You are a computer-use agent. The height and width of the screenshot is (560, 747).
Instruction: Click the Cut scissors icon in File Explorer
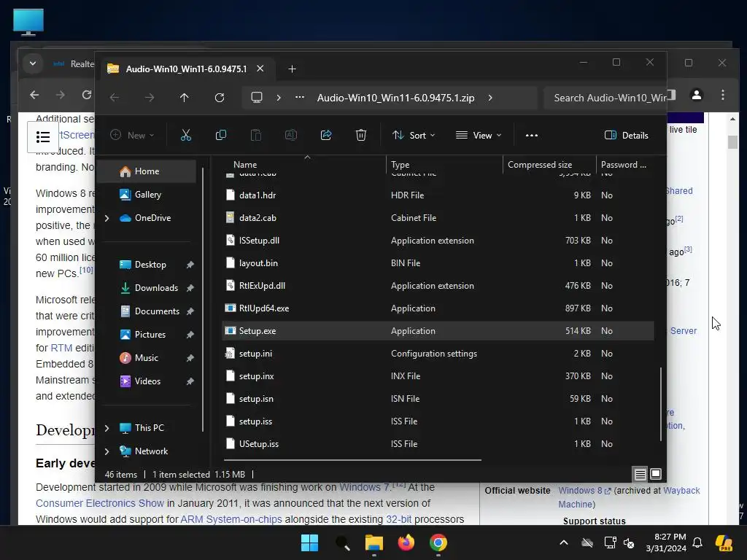pos(186,135)
